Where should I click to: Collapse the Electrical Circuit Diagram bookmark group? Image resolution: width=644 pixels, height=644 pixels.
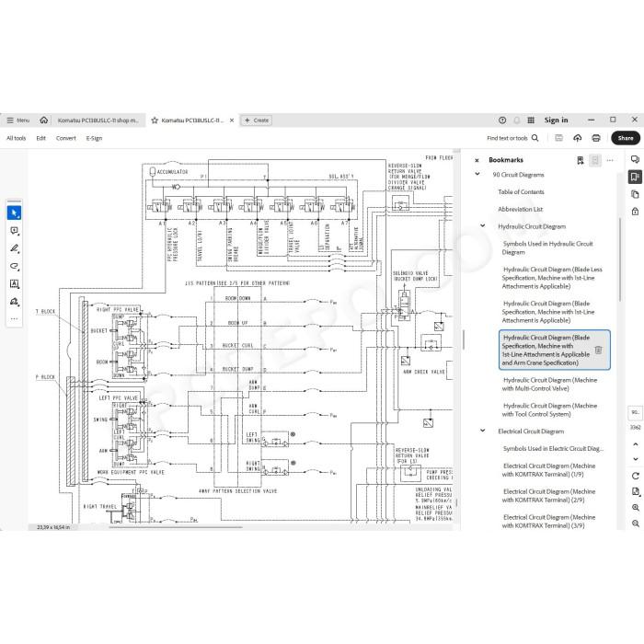483,431
